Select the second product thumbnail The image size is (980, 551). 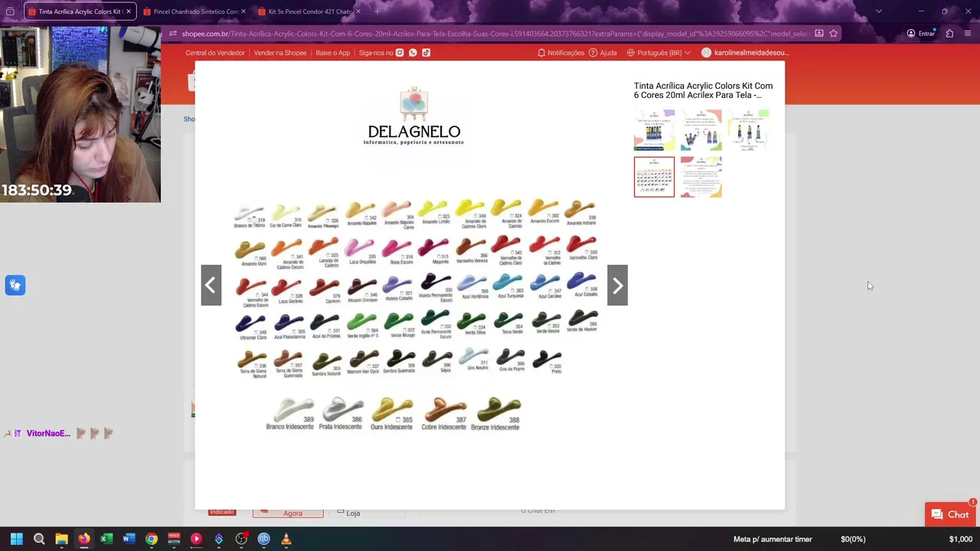click(701, 130)
